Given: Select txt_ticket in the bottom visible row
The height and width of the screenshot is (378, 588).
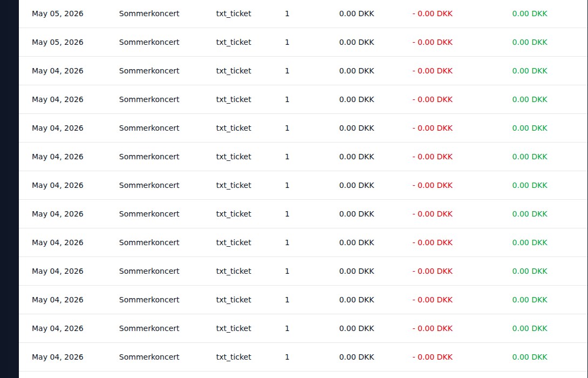Looking at the screenshot, I should point(234,357).
